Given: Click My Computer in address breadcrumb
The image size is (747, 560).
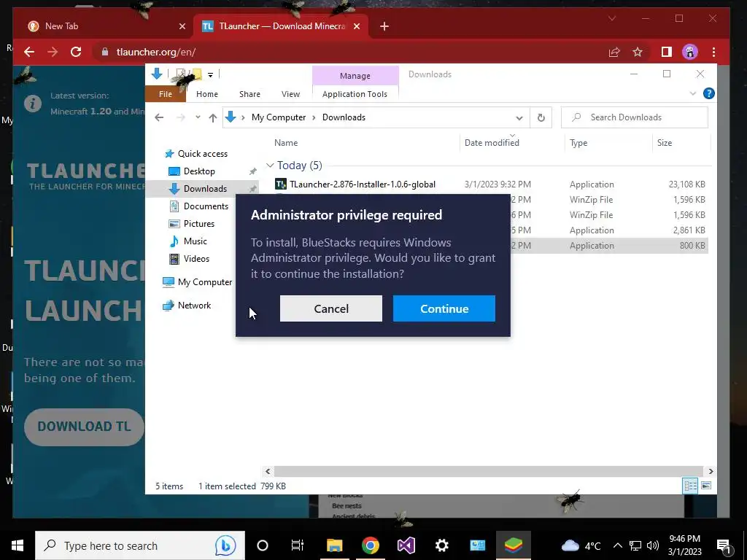Looking at the screenshot, I should click(x=279, y=117).
